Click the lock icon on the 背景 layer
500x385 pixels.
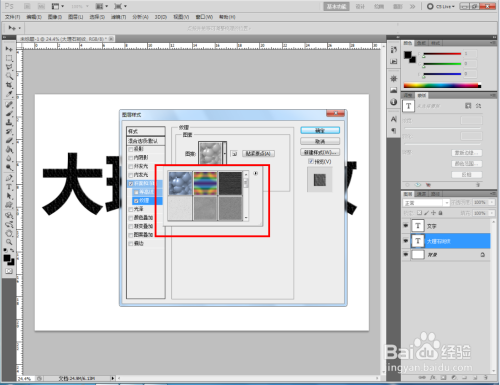point(482,255)
